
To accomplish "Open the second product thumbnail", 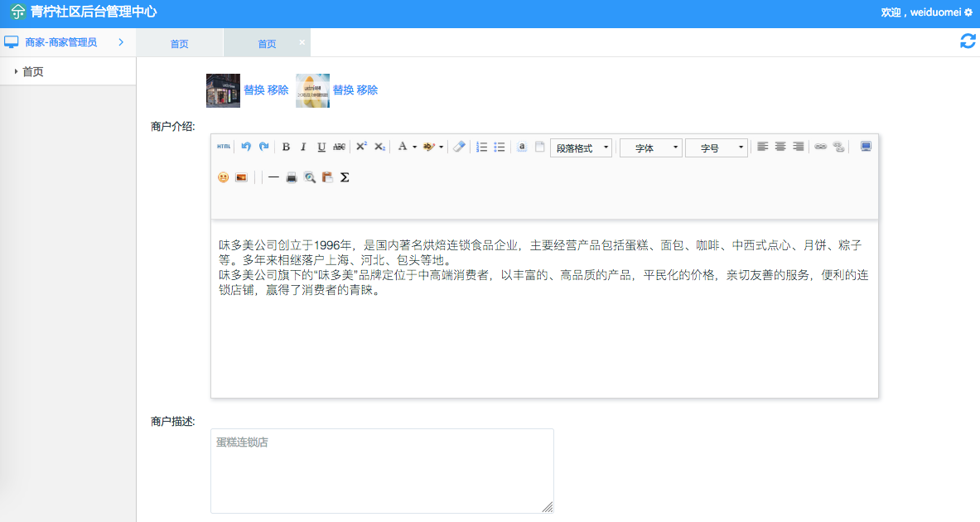I will click(312, 90).
